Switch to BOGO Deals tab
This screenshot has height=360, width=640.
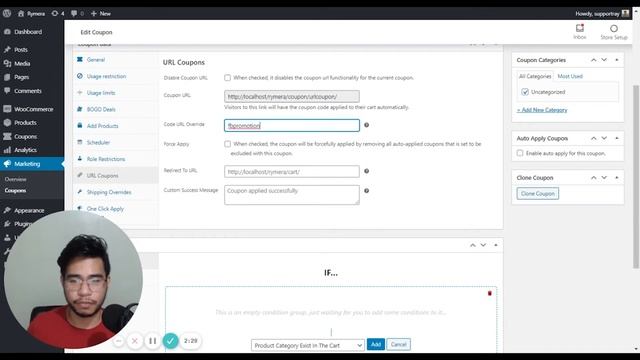101,109
